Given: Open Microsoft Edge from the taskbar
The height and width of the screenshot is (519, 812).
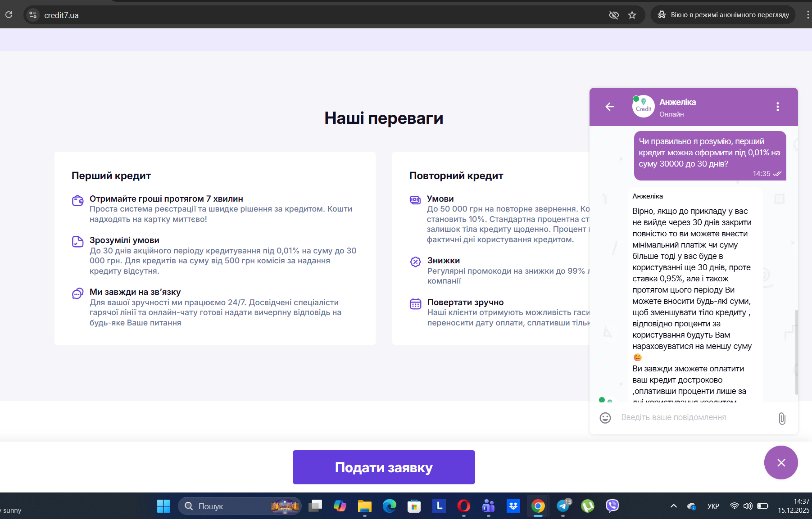Looking at the screenshot, I should coord(390,506).
